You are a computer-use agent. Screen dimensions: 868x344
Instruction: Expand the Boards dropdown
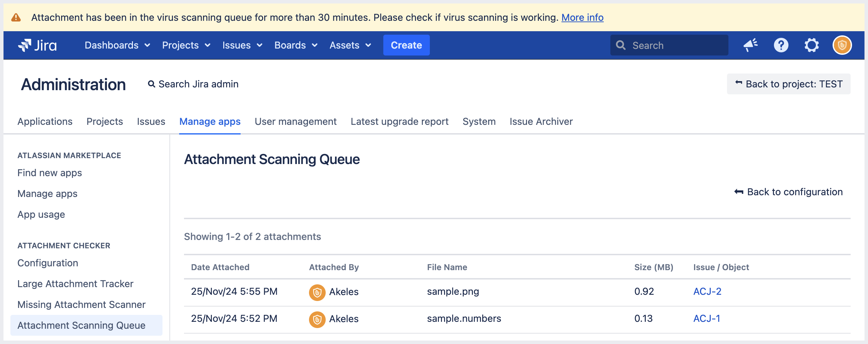(x=296, y=45)
